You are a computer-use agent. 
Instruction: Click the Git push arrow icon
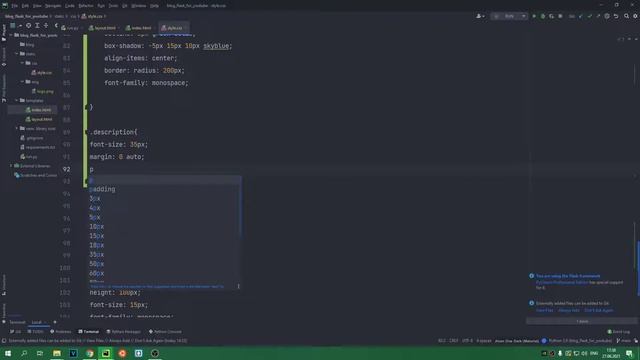[598, 16]
